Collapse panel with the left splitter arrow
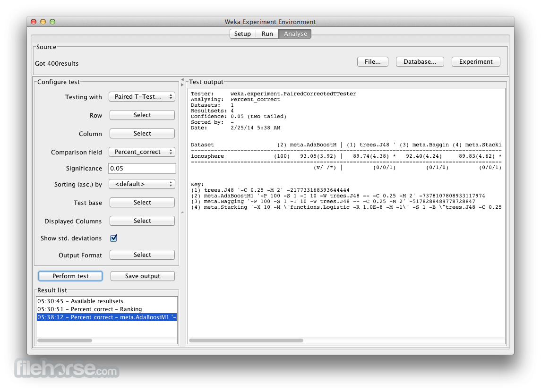Image resolution: width=541 pixels, height=392 pixels. (182, 80)
